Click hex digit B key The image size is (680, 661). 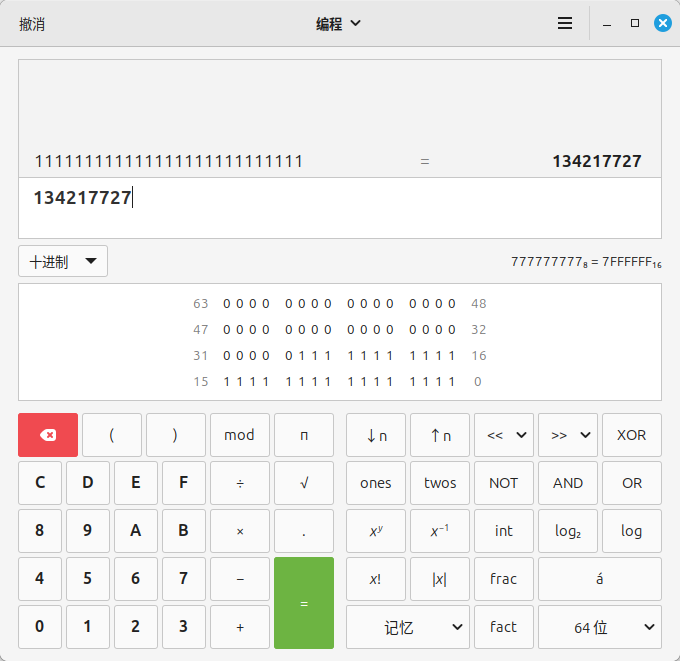[184, 531]
